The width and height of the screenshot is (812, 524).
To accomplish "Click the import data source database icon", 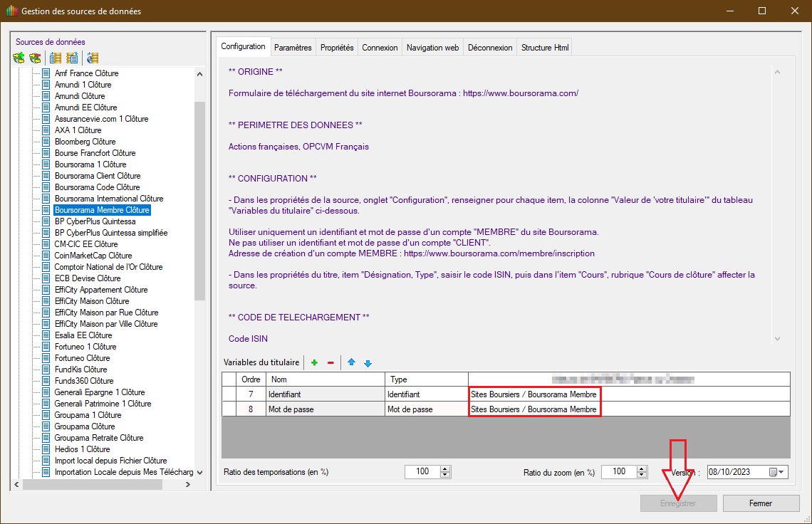I will pyautogui.click(x=56, y=58).
